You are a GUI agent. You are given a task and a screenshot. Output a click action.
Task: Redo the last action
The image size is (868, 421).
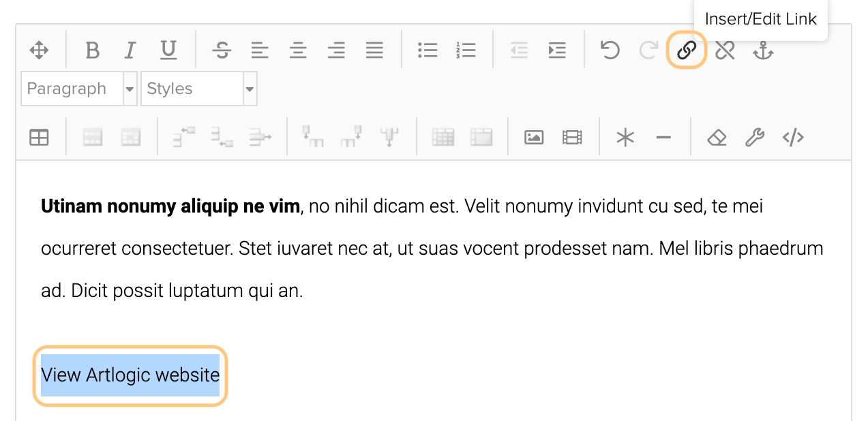pyautogui.click(x=648, y=50)
